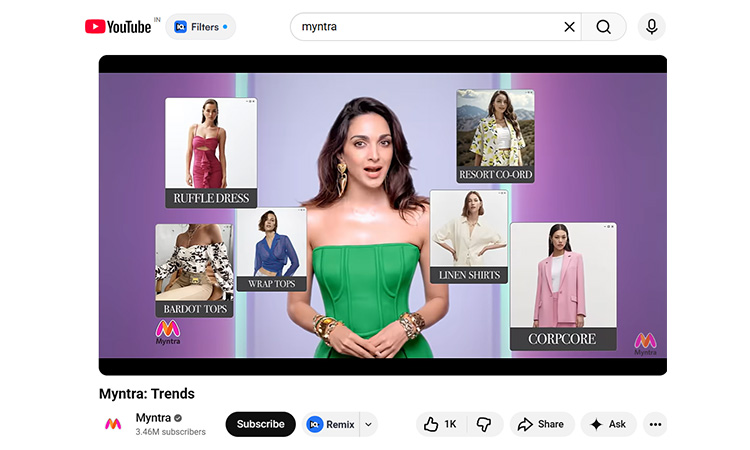Start voice search with microphone icon
750x450 pixels.
click(x=651, y=27)
